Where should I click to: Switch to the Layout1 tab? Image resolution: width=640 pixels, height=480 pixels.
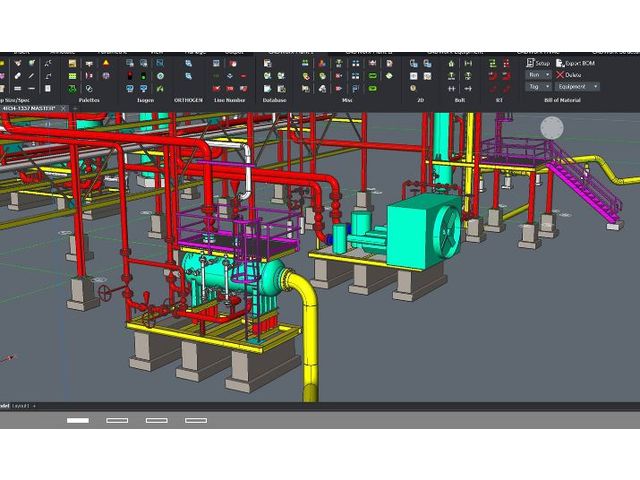21,405
